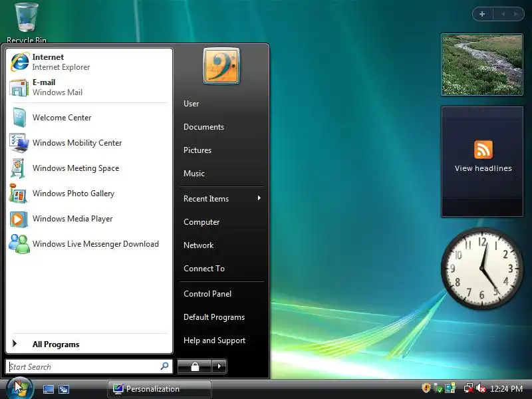Open the Welcome Center icon
The height and width of the screenshot is (399, 532).
(19, 118)
